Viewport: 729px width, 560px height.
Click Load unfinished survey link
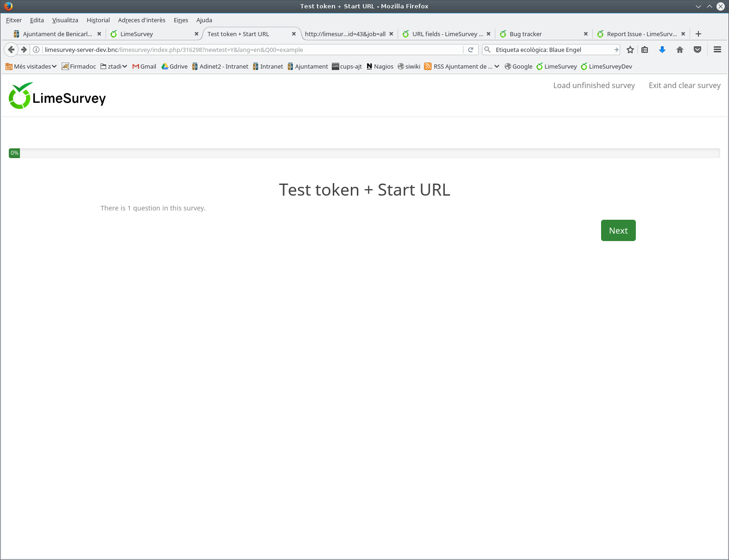point(594,85)
